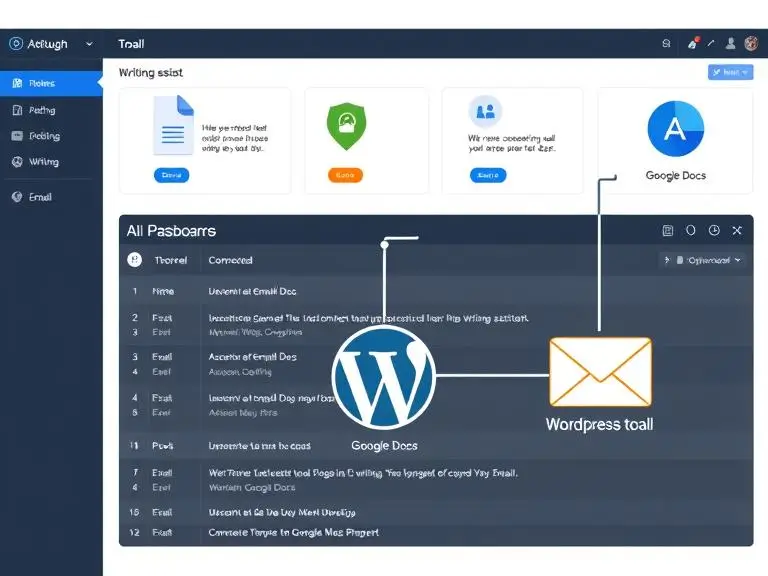The height and width of the screenshot is (576, 768).
Task: Click the Google Docs card label
Action: click(x=675, y=175)
